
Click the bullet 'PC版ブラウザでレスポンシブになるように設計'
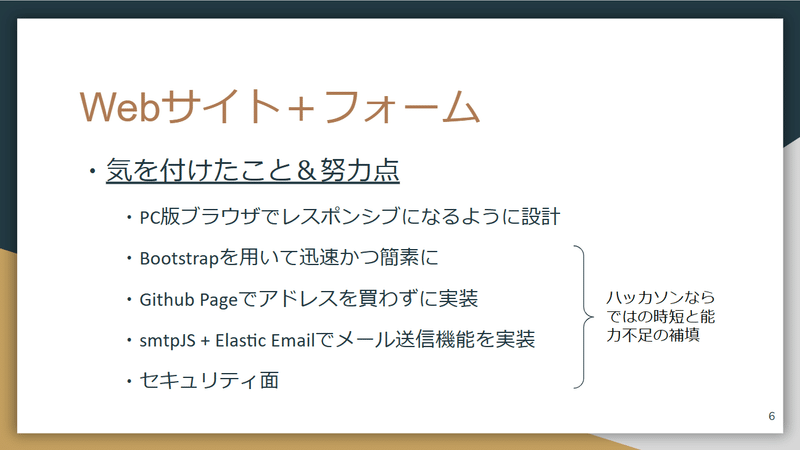pos(350,217)
